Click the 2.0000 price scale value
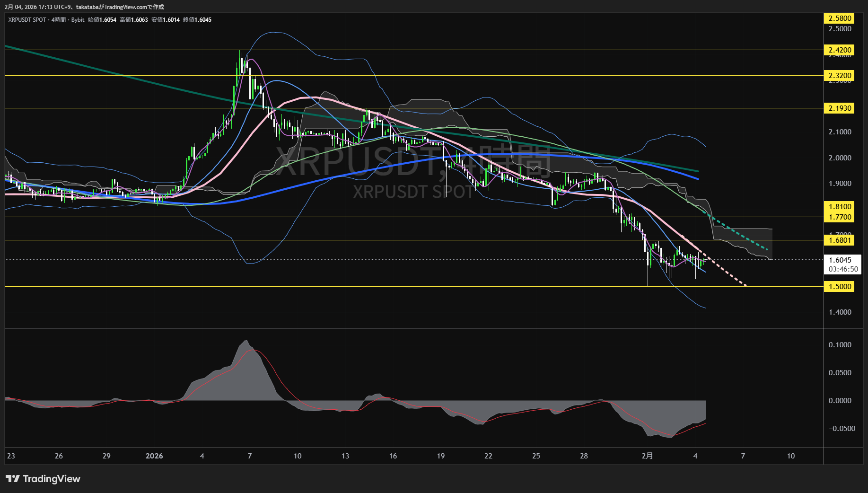Screen dimensions: 868x493 click(x=840, y=158)
